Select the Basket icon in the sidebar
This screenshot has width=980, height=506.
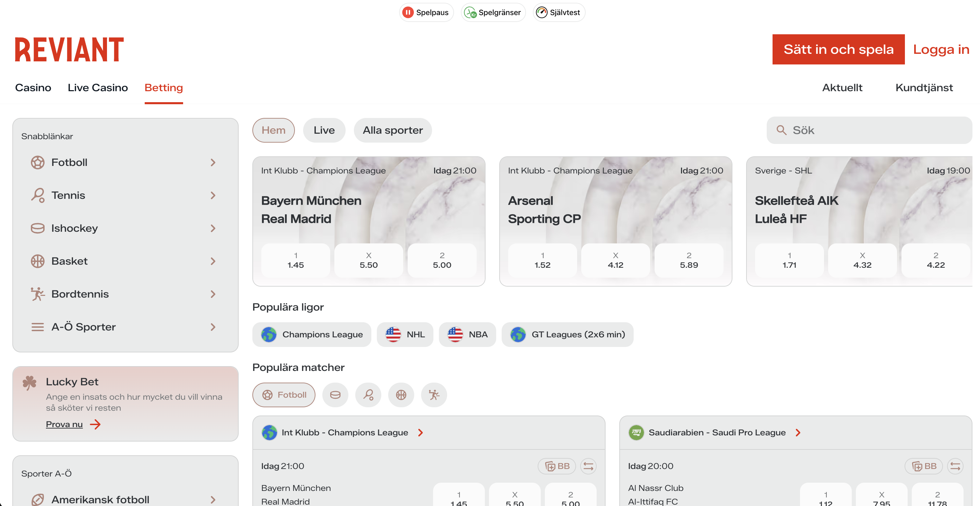pyautogui.click(x=37, y=261)
